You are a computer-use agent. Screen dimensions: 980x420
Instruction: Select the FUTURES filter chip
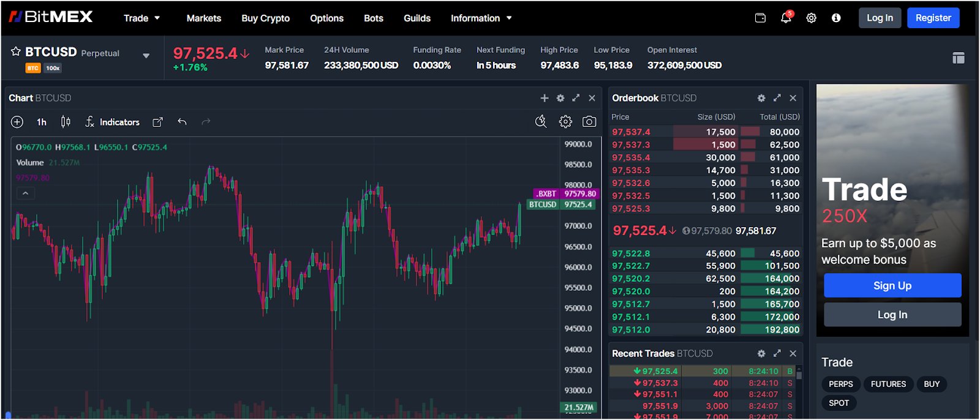888,384
